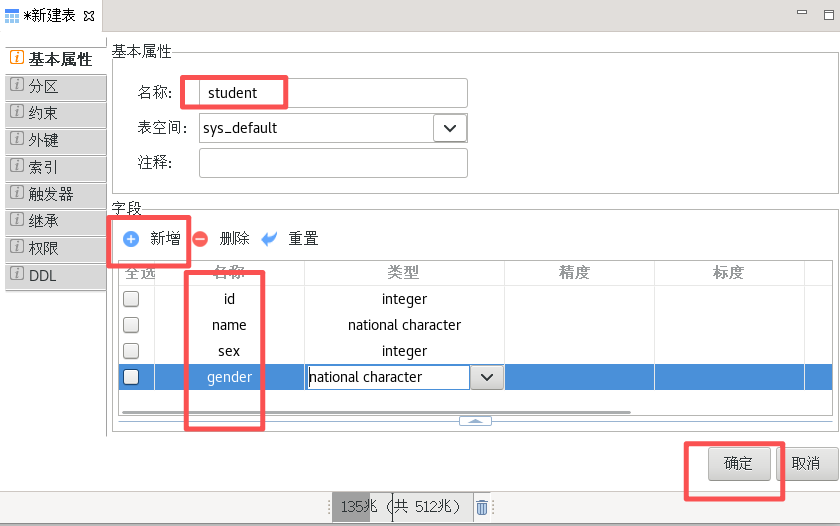Click the red minus Delete field icon
The height and width of the screenshot is (526, 840).
point(200,239)
